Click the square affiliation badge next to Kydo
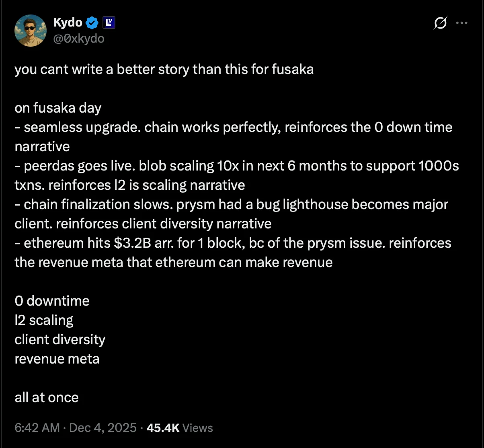484x448 pixels. coord(108,23)
